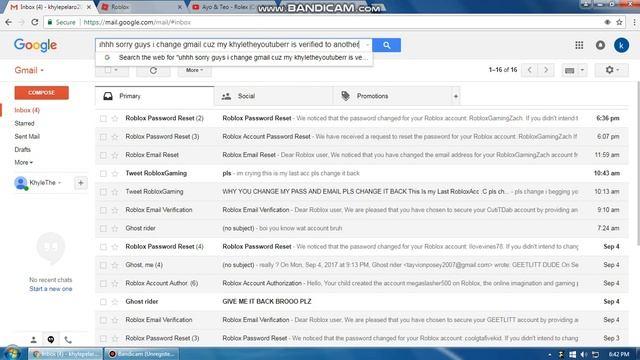Screen dimensions: 640x360
Task: Check the 10:43 am Tweet RobloxGaming email
Action: tap(103, 173)
